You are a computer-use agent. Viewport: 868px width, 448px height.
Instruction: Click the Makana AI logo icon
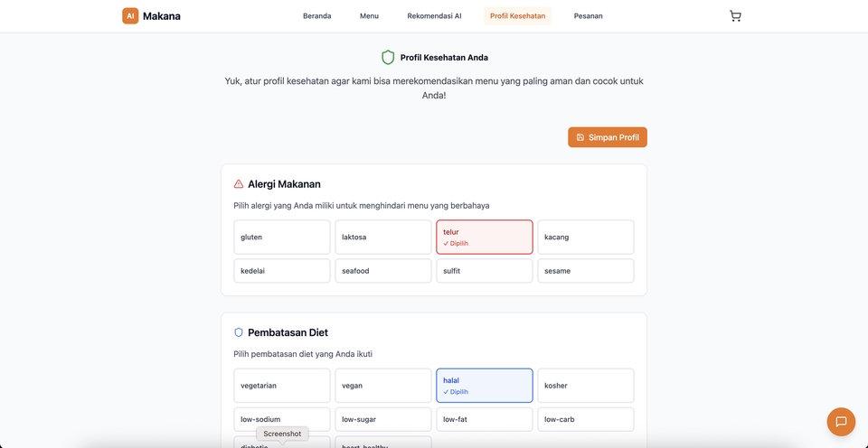tap(130, 15)
